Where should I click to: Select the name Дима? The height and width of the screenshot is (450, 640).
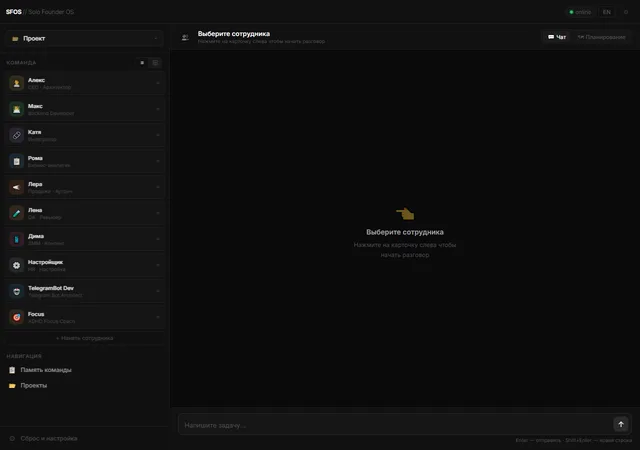pos(36,236)
